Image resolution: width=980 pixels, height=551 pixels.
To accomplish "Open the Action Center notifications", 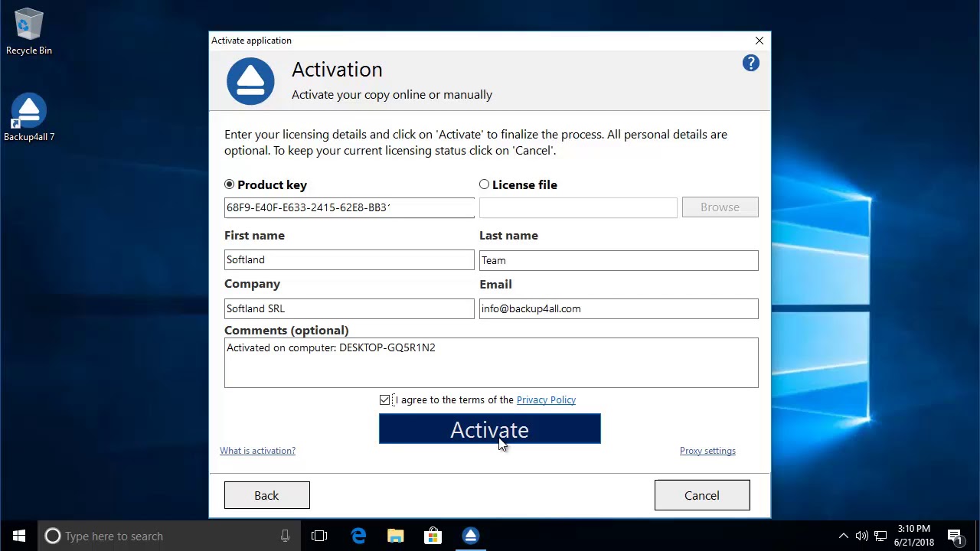I will pyautogui.click(x=955, y=536).
